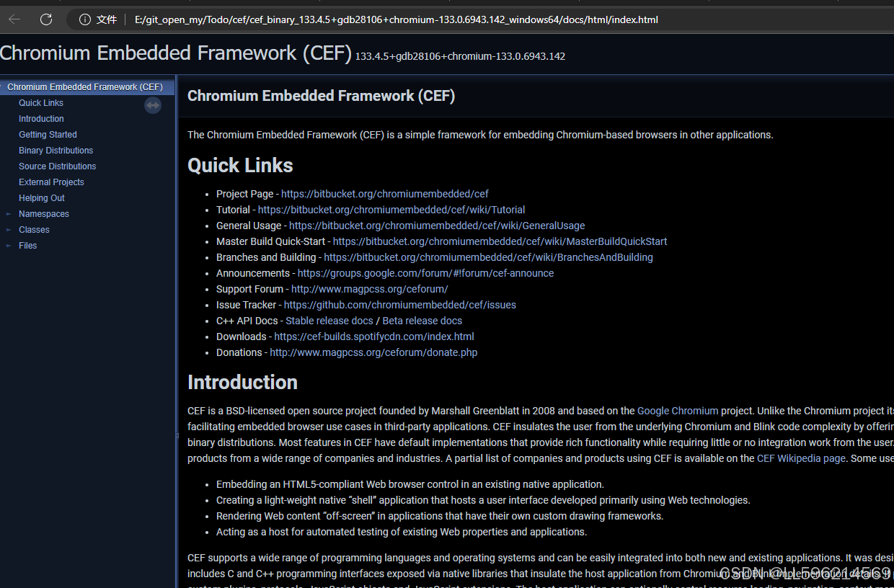Click the sidebar splitter handle

click(177, 435)
